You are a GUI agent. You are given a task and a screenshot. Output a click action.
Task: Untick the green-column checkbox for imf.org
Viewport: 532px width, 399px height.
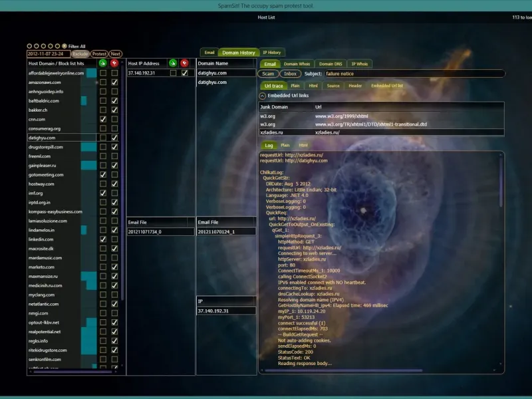(x=103, y=193)
